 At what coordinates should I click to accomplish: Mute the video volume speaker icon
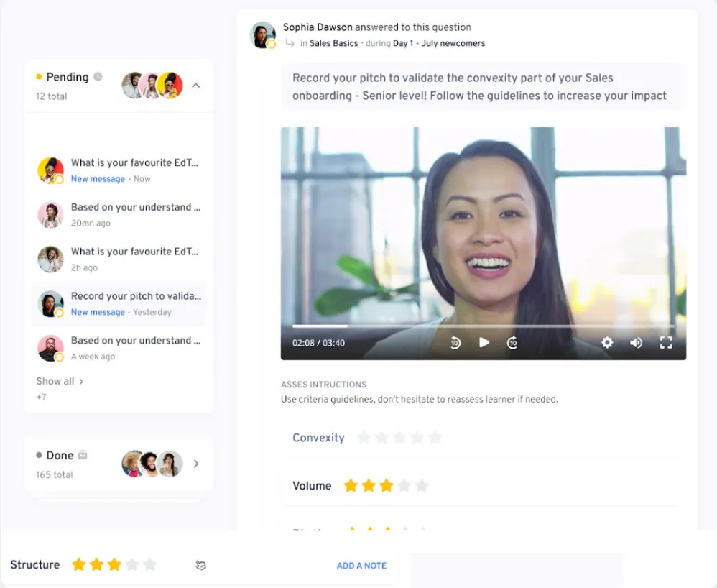pos(636,342)
